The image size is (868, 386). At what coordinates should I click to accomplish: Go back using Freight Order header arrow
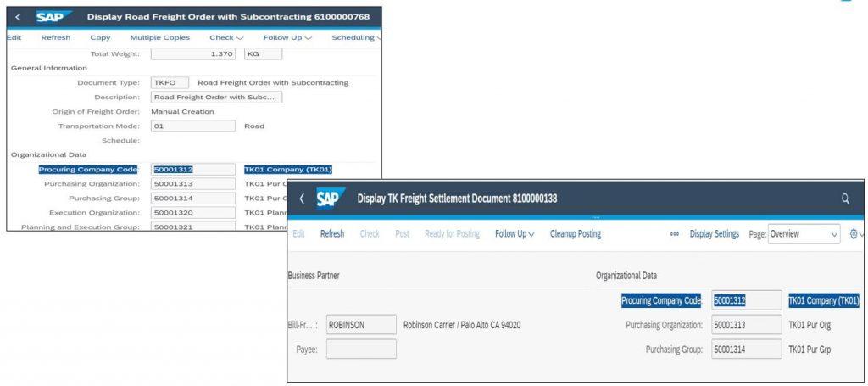[x=18, y=17]
